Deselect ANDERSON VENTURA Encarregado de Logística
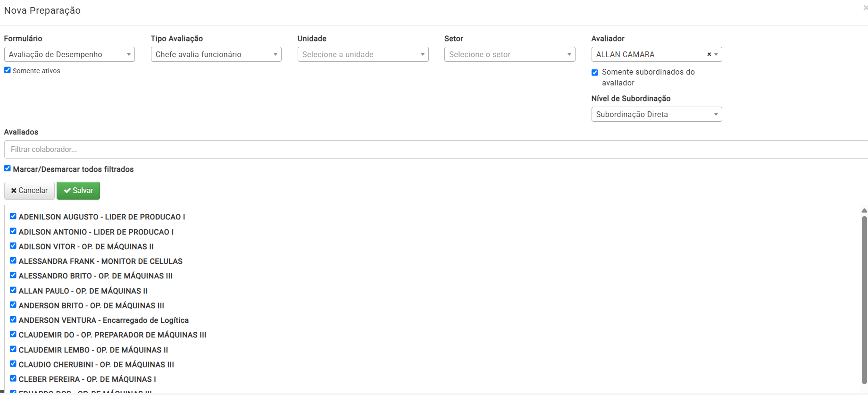Screen dimensions: 868x395 coord(13,319)
